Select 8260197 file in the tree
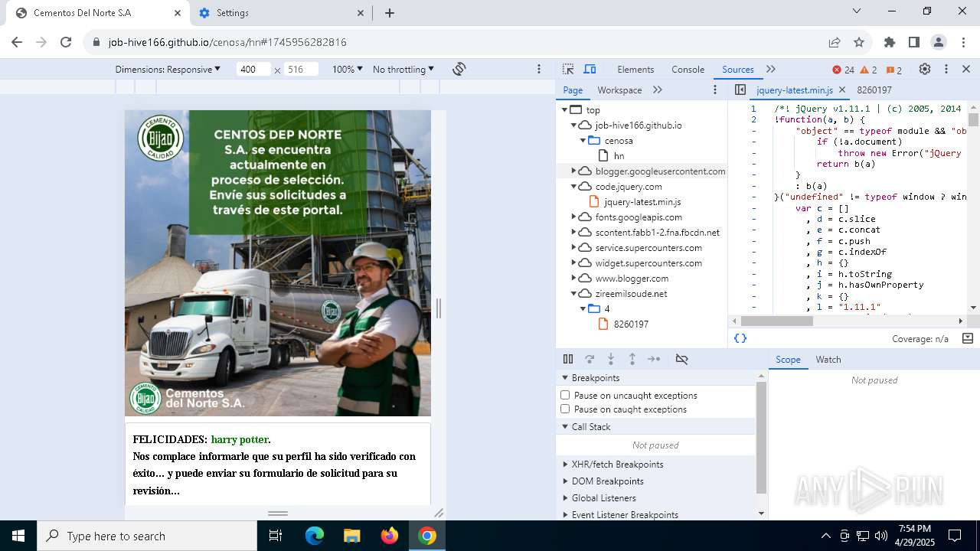 (x=631, y=324)
